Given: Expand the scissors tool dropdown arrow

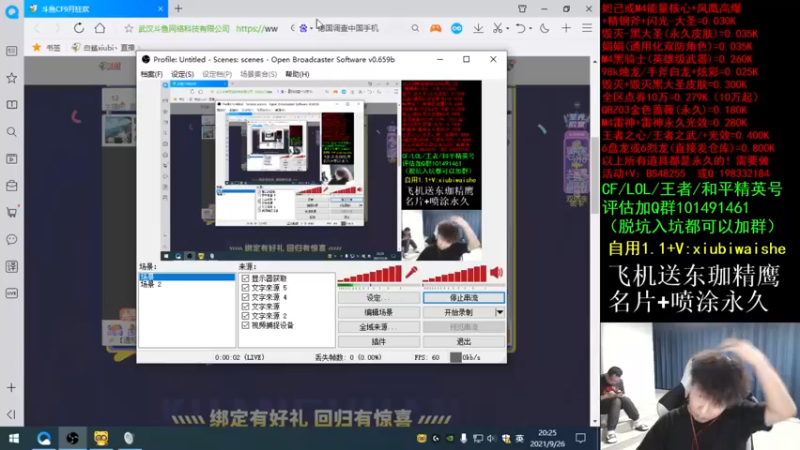Looking at the screenshot, I should [x=507, y=29].
